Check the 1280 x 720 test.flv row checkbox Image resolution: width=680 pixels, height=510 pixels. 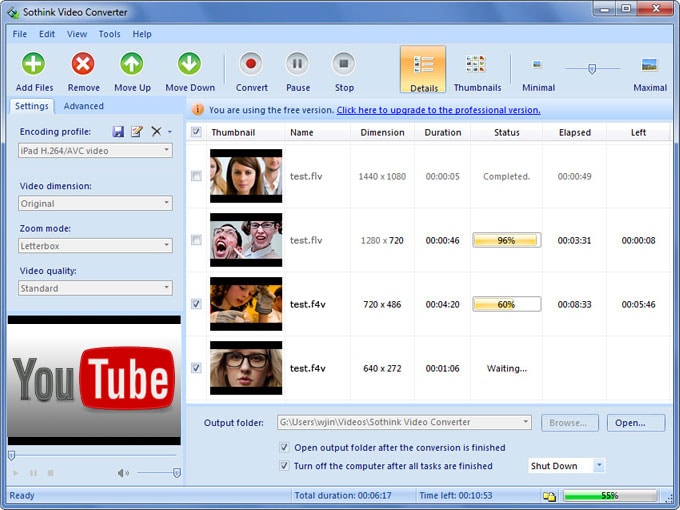coord(196,240)
